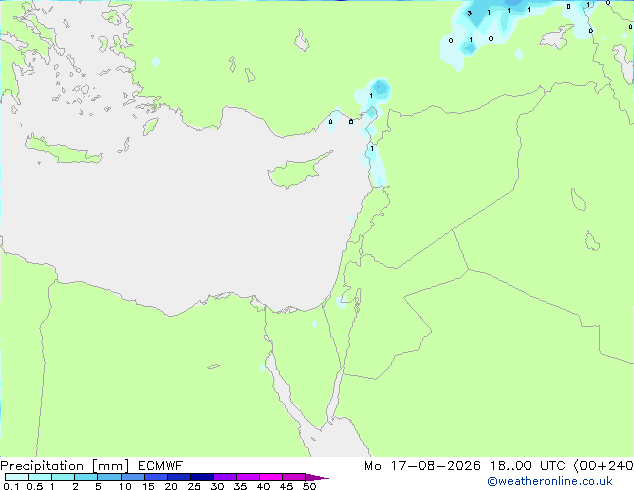Click the 'ECMWF' model label

[161, 466]
